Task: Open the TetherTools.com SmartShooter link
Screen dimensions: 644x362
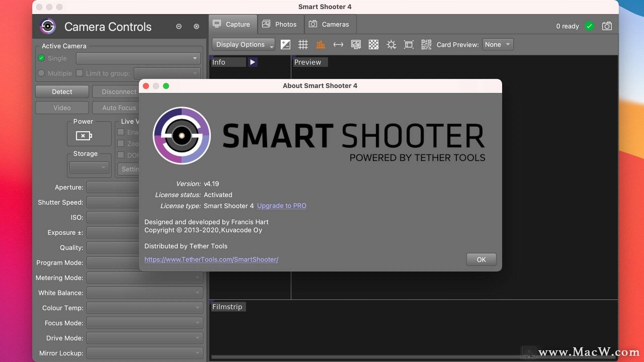Action: 211,259
